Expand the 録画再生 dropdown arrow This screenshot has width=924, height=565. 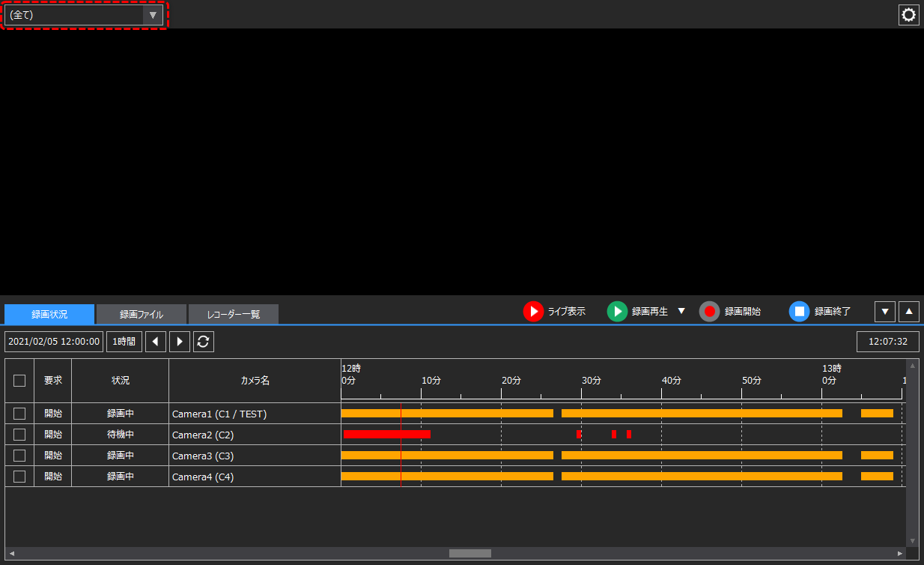coord(680,311)
